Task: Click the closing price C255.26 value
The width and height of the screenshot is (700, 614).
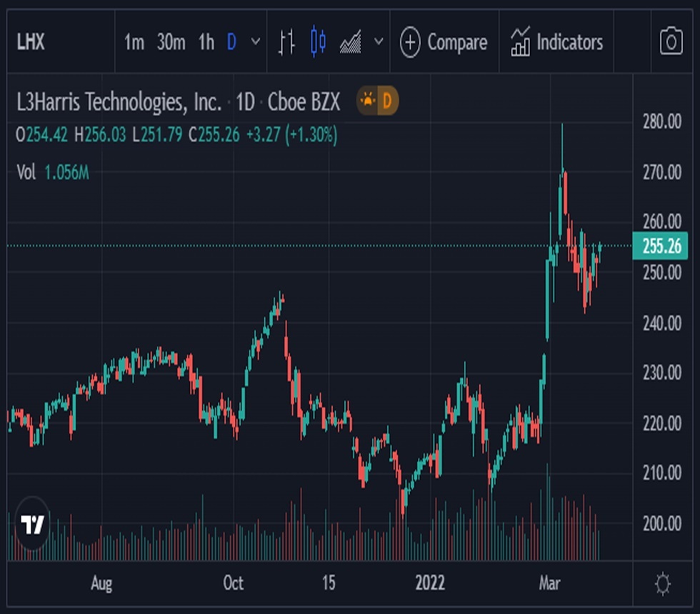Action: (214, 135)
